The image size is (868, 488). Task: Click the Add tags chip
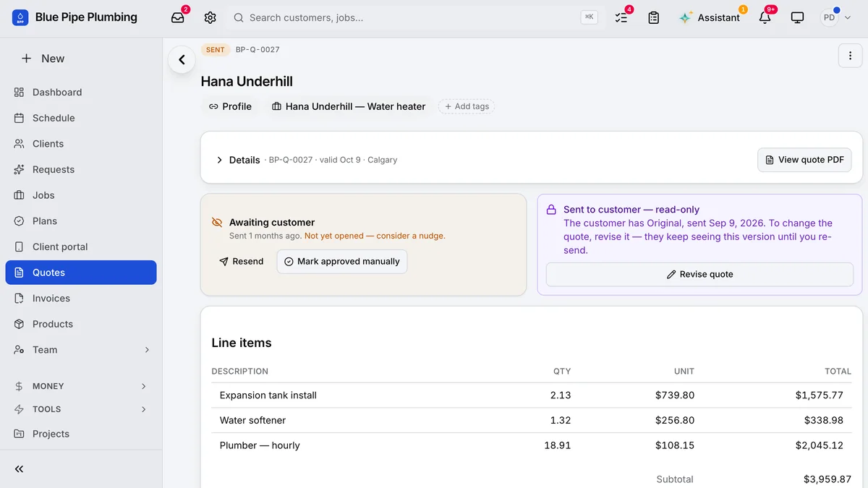point(467,106)
